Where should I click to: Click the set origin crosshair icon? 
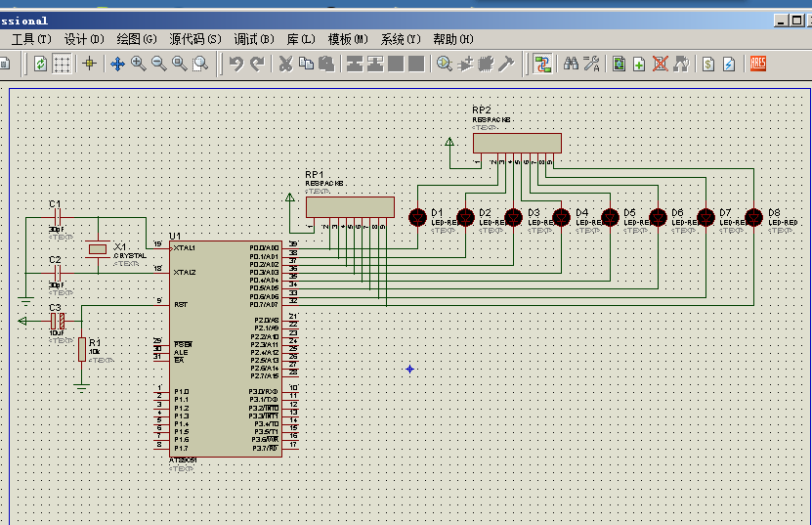point(89,64)
